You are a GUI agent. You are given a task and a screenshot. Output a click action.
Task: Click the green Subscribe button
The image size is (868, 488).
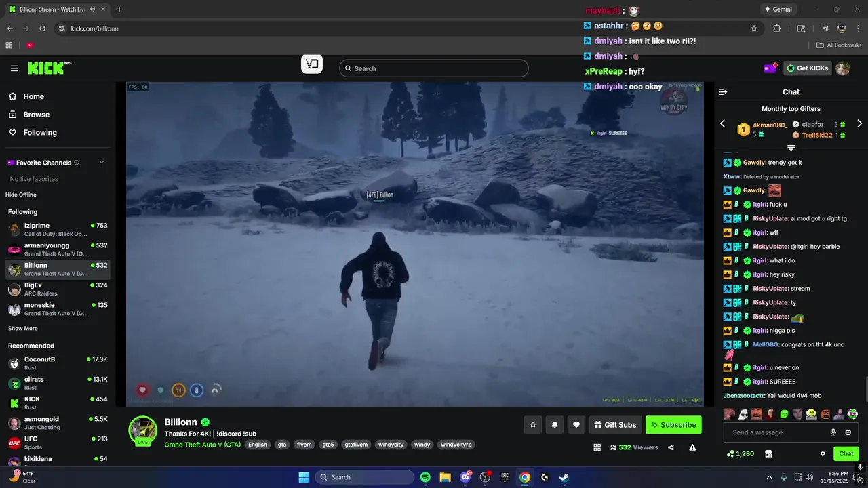tap(673, 425)
